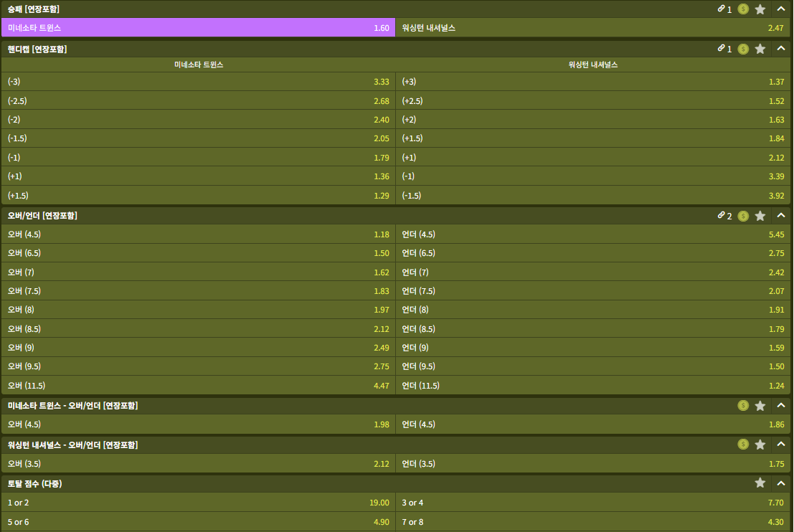794x532 pixels.
Task: Select the 워싱턴 내셔널스 2.47 moneyline bet
Action: (x=593, y=27)
